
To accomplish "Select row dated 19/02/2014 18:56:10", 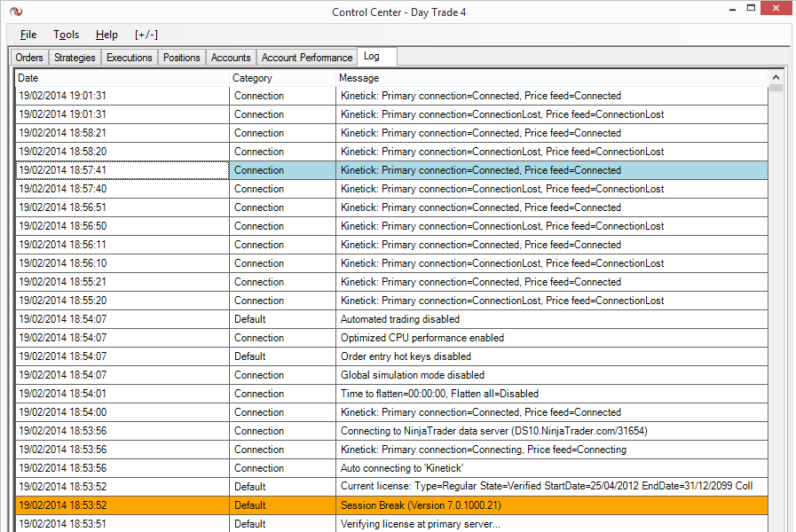I will tap(391, 263).
